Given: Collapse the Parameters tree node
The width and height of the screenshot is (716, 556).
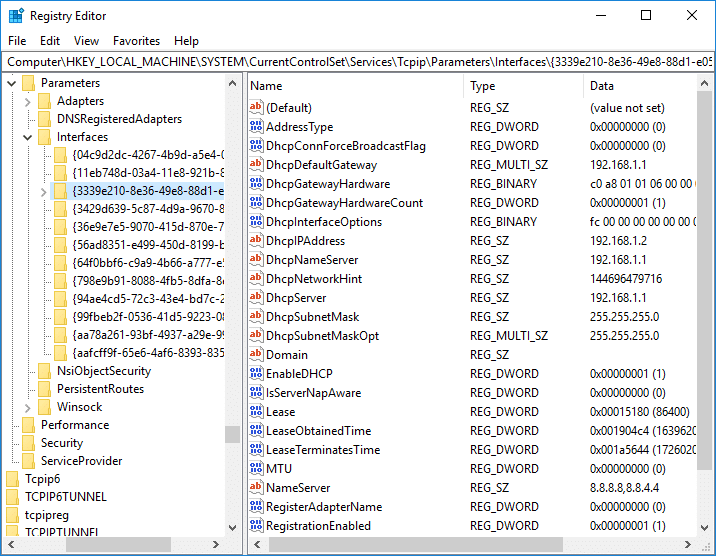Looking at the screenshot, I should (11, 83).
